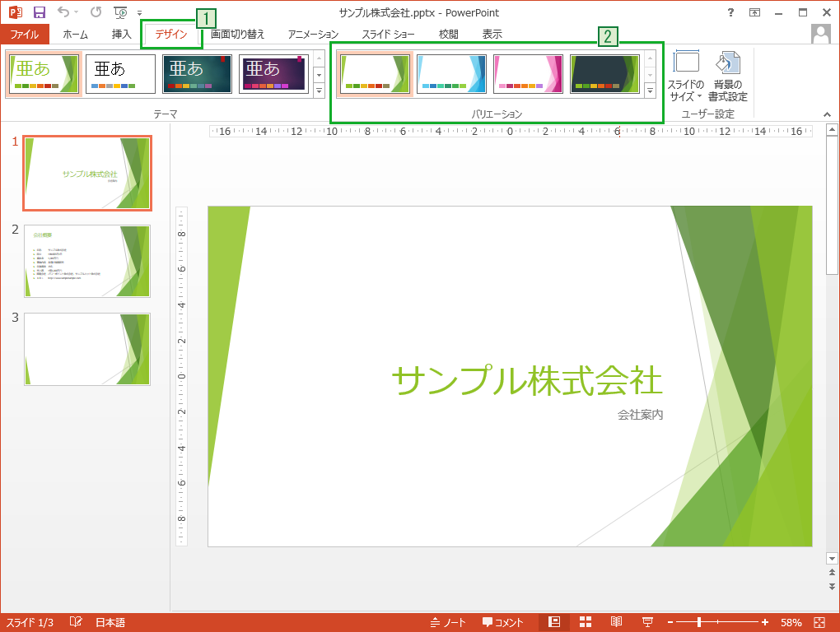Viewport: 840px width, 632px height.
Task: Start slideshow from the status bar icon
Action: pos(646,621)
